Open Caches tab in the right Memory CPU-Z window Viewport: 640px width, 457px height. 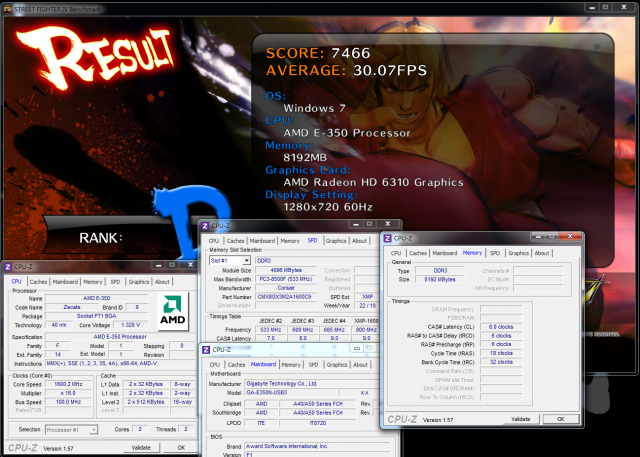click(x=418, y=253)
